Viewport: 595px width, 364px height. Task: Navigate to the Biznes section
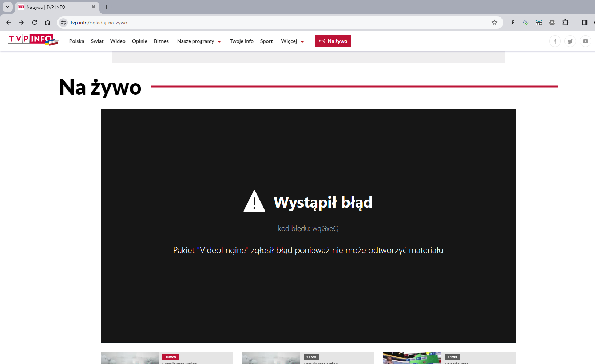(x=161, y=41)
